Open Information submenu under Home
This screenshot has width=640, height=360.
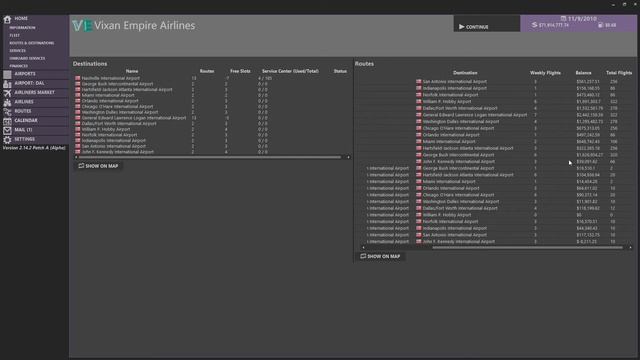[x=22, y=28]
